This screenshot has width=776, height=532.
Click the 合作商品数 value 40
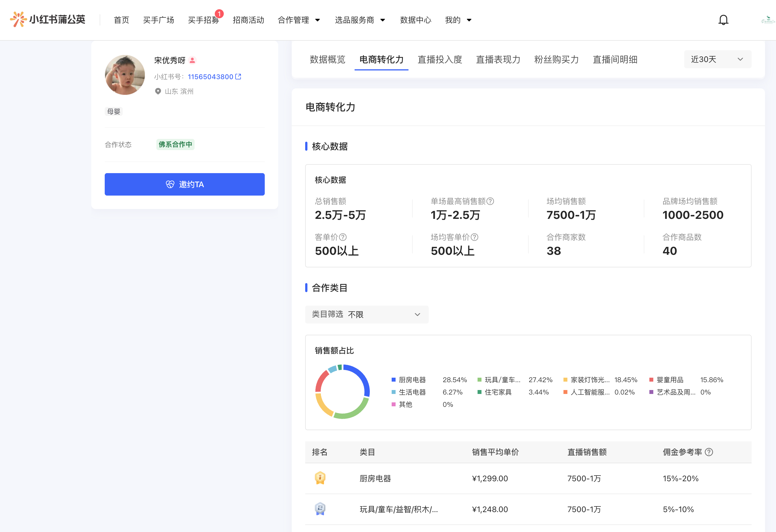670,251
